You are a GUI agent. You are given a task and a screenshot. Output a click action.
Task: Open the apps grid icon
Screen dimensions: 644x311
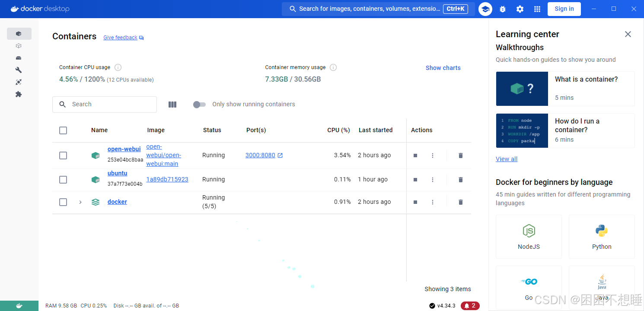[537, 9]
